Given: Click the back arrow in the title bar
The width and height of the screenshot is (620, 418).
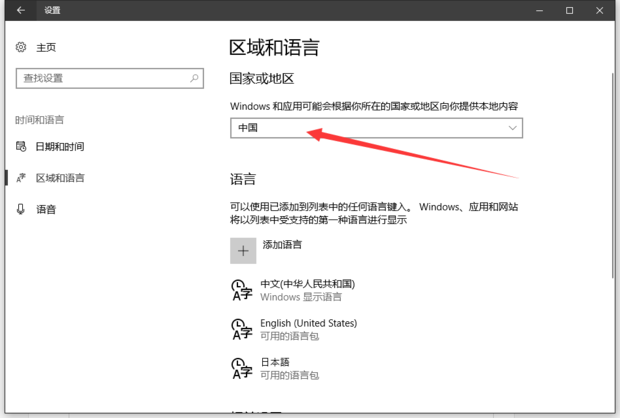Looking at the screenshot, I should tap(21, 10).
